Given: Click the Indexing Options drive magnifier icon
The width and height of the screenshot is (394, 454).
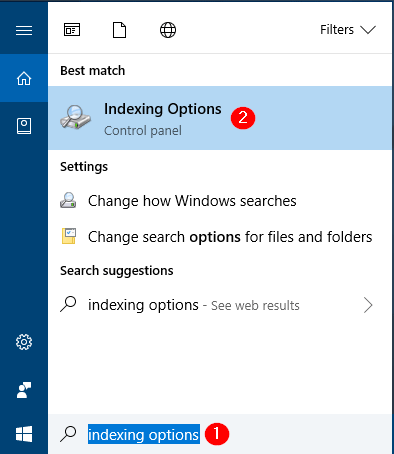Looking at the screenshot, I should [76, 118].
